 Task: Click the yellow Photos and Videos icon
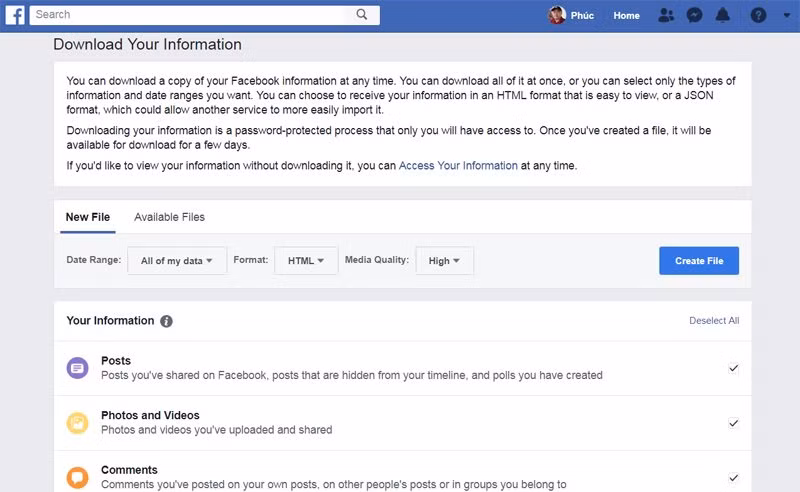[x=78, y=423]
